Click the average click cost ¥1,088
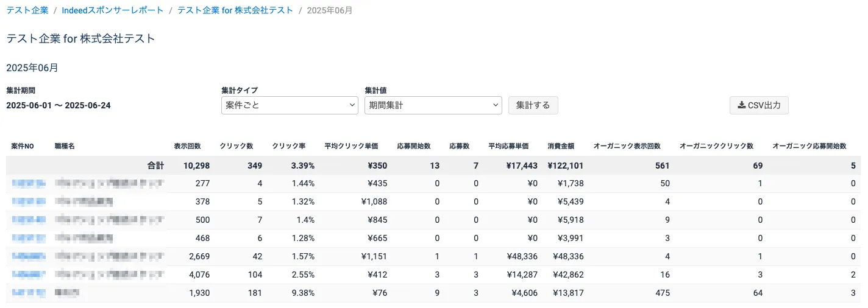This screenshot has height=308, width=868. point(373,201)
